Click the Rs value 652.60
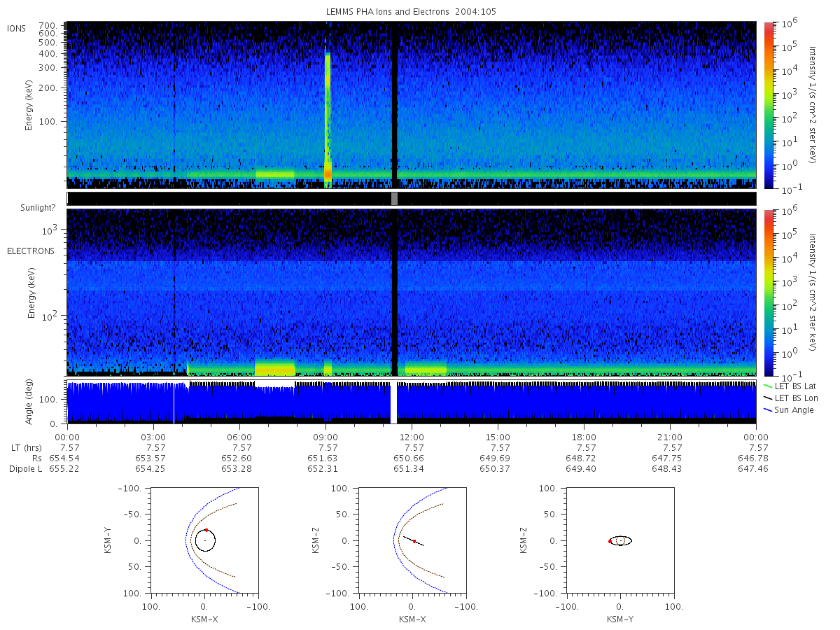Image resolution: width=840 pixels, height=630 pixels. 236,458
